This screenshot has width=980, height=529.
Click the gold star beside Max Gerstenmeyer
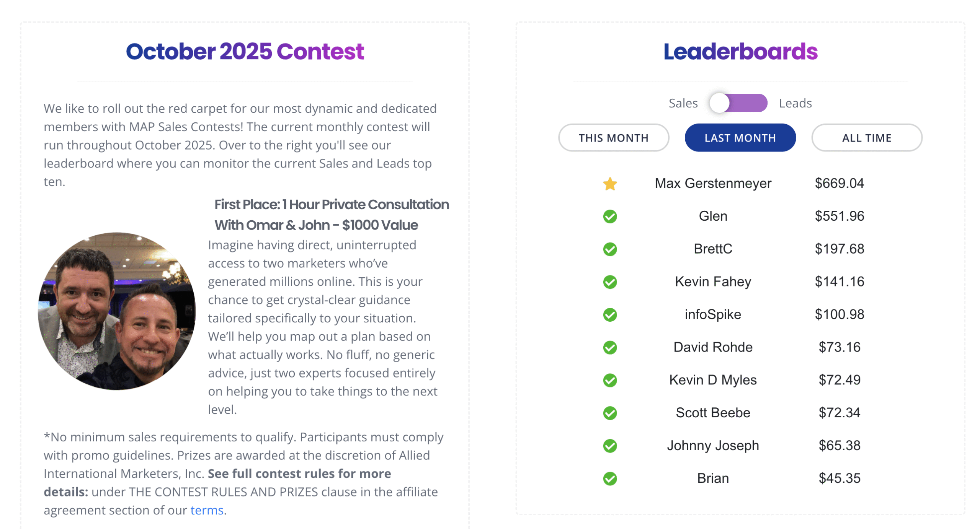click(609, 184)
